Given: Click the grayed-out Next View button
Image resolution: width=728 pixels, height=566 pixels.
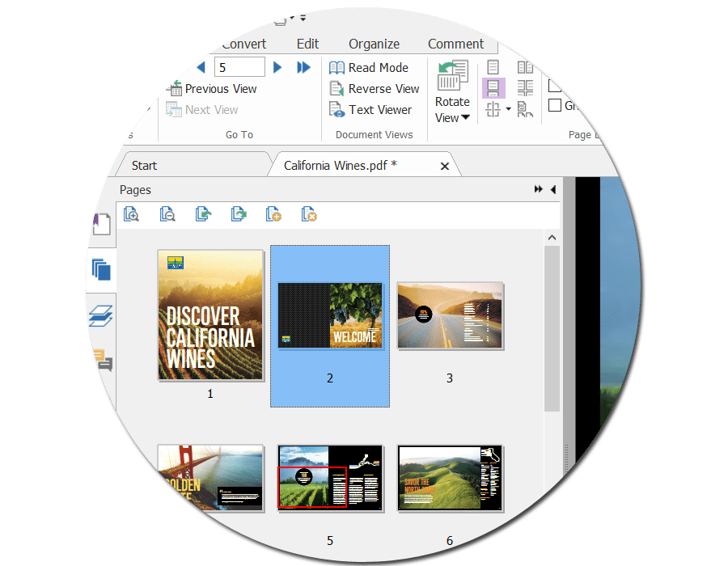Looking at the screenshot, I should point(202,110).
